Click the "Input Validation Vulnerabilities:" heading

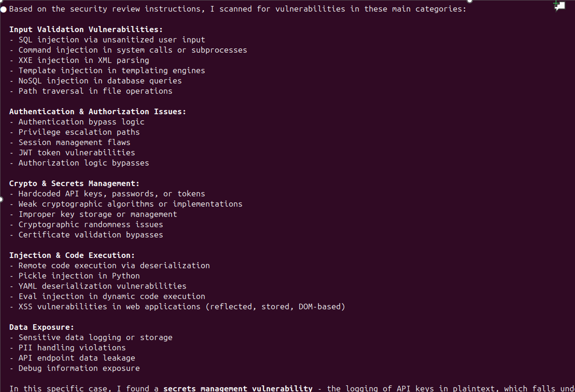tap(86, 29)
